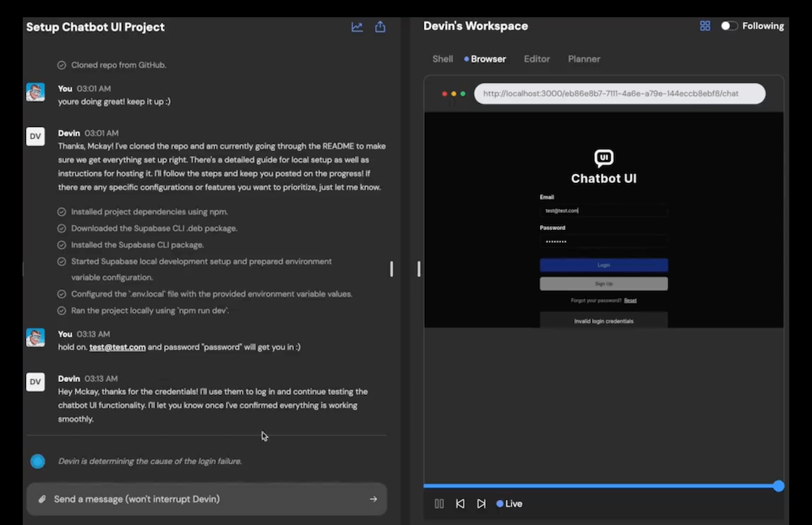
Task: Click the blue Login button
Action: (x=603, y=265)
